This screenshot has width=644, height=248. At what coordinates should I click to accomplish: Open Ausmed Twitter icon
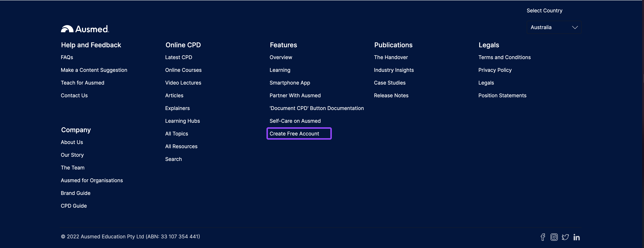tap(565, 237)
